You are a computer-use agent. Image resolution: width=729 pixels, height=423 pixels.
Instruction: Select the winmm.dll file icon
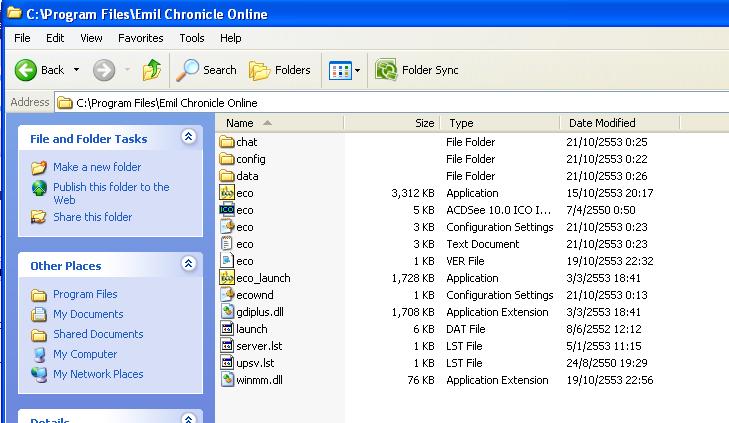(x=227, y=380)
